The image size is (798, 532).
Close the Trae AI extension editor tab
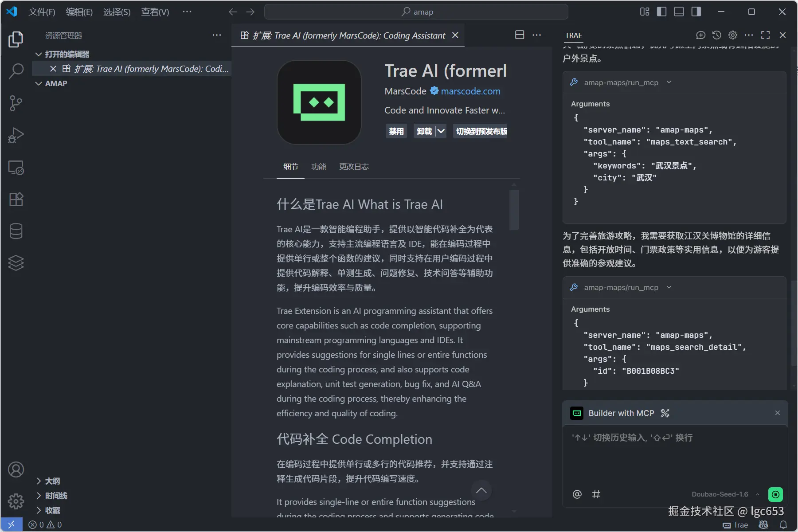tap(455, 35)
